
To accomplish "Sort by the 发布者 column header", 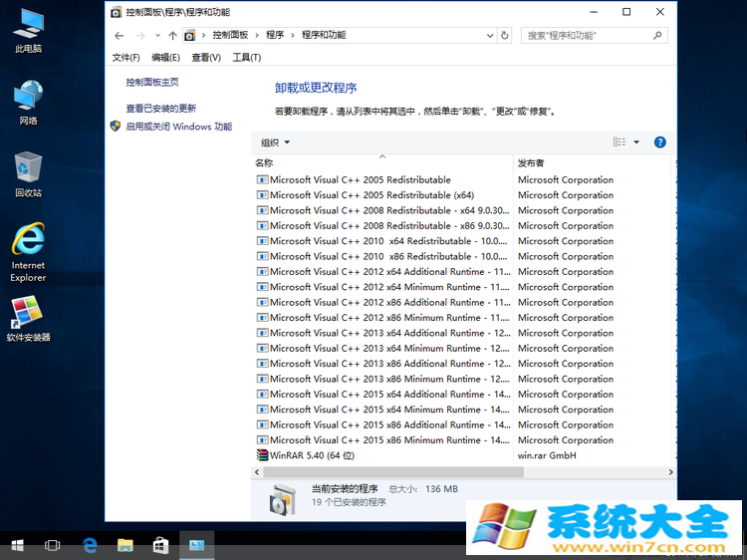I will (x=592, y=163).
